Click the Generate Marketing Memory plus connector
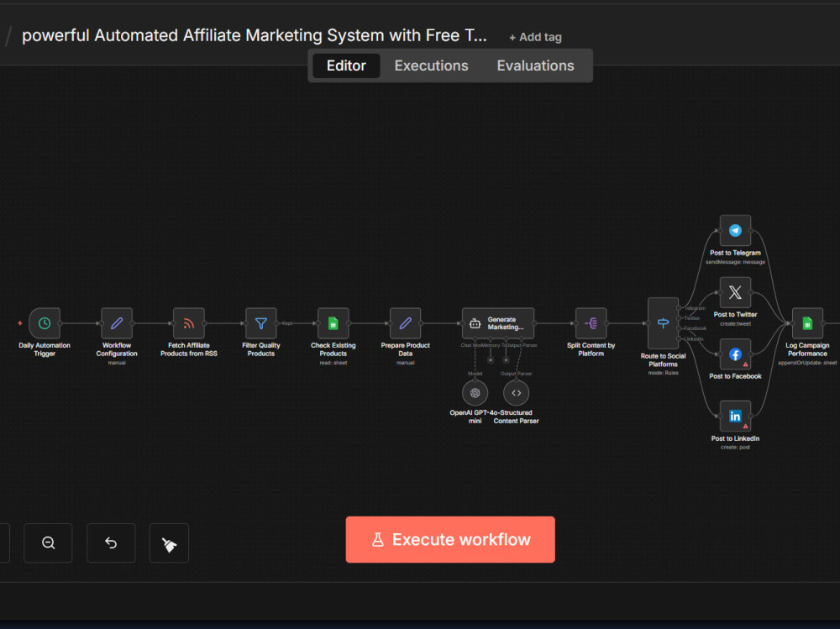Screen dimensions: 840x629 click(x=491, y=359)
